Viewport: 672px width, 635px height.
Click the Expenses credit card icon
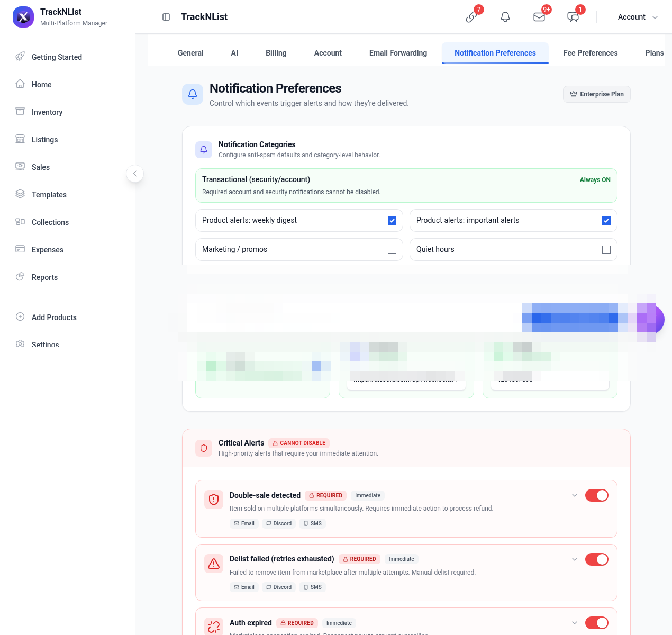(x=20, y=249)
